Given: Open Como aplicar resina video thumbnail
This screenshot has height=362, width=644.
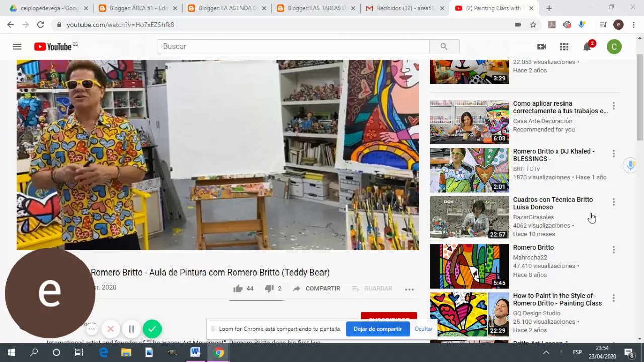Looking at the screenshot, I should tap(469, 122).
